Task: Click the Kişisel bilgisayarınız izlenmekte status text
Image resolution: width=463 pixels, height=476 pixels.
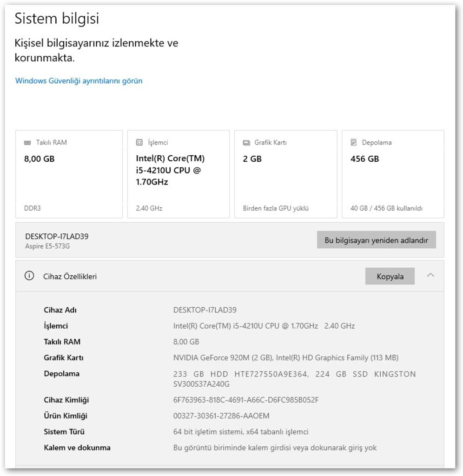Action: tap(96, 50)
